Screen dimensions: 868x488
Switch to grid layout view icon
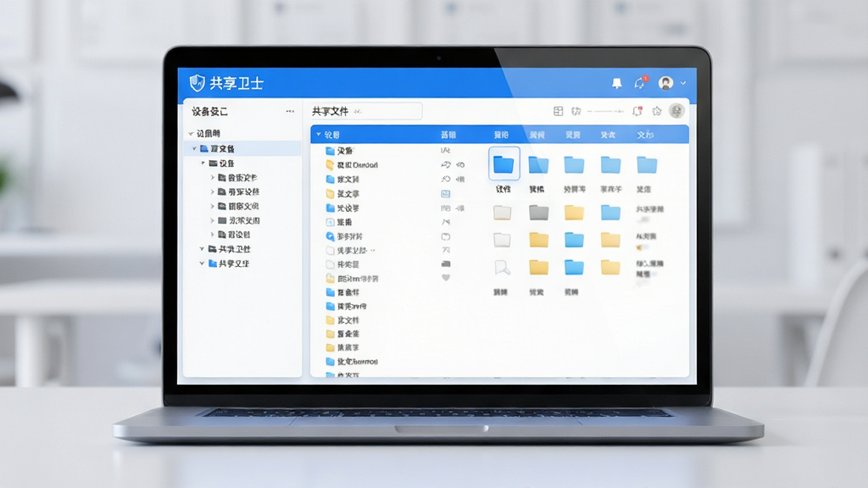pos(558,111)
